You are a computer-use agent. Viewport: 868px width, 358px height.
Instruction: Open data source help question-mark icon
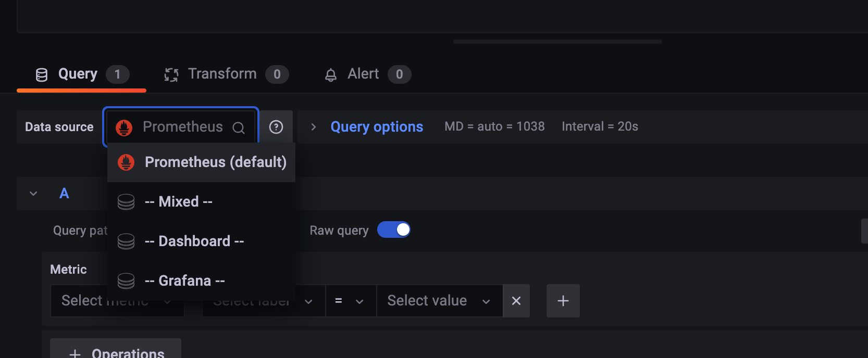276,127
